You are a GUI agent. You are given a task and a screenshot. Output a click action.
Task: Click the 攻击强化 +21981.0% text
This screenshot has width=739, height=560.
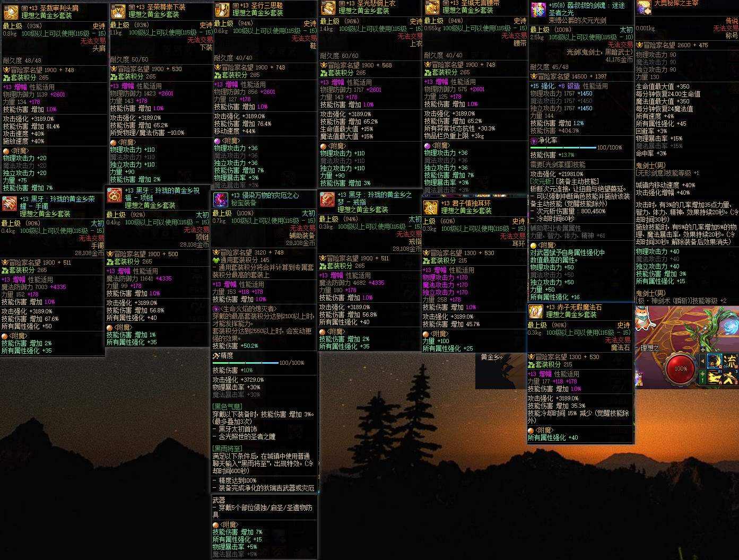pyautogui.click(x=557, y=174)
